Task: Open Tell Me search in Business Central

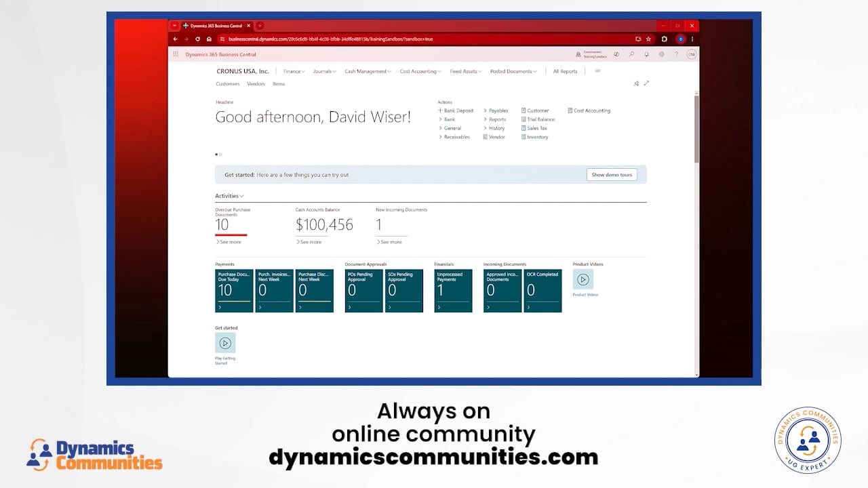Action: tap(631, 54)
